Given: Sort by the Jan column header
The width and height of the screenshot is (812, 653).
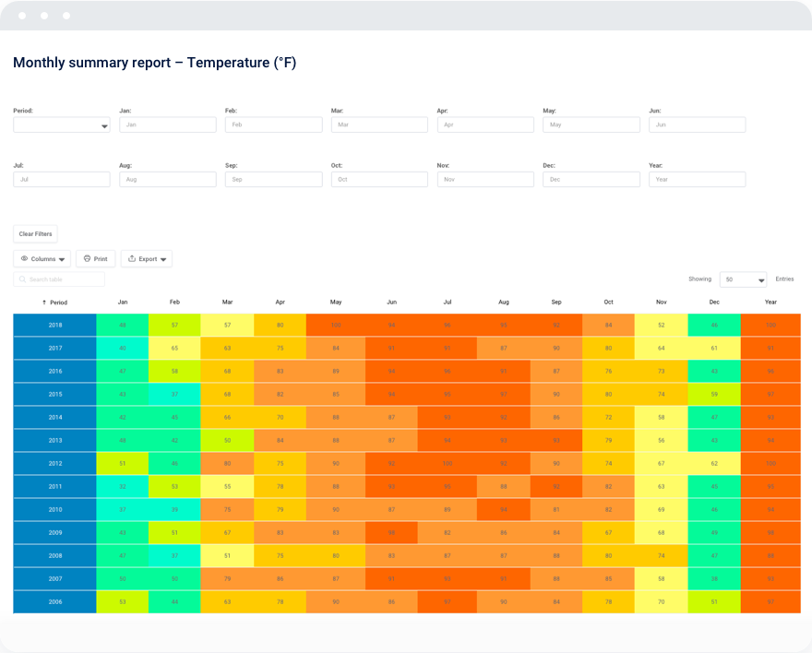Looking at the screenshot, I should 123,303.
